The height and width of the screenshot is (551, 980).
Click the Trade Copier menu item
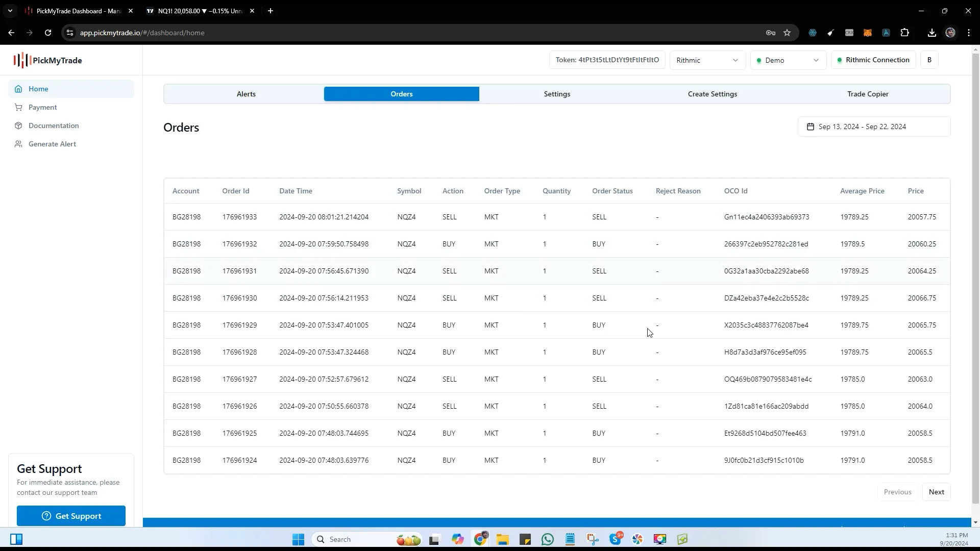tap(868, 93)
